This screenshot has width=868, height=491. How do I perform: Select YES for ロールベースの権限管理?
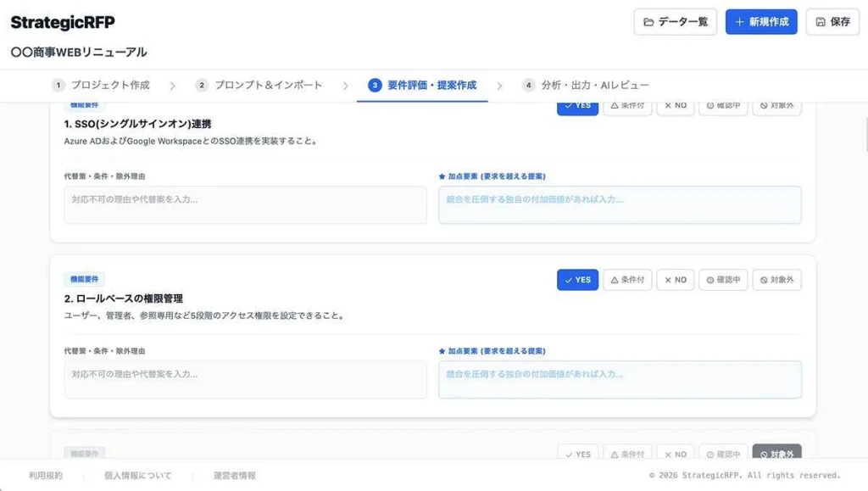tap(577, 280)
